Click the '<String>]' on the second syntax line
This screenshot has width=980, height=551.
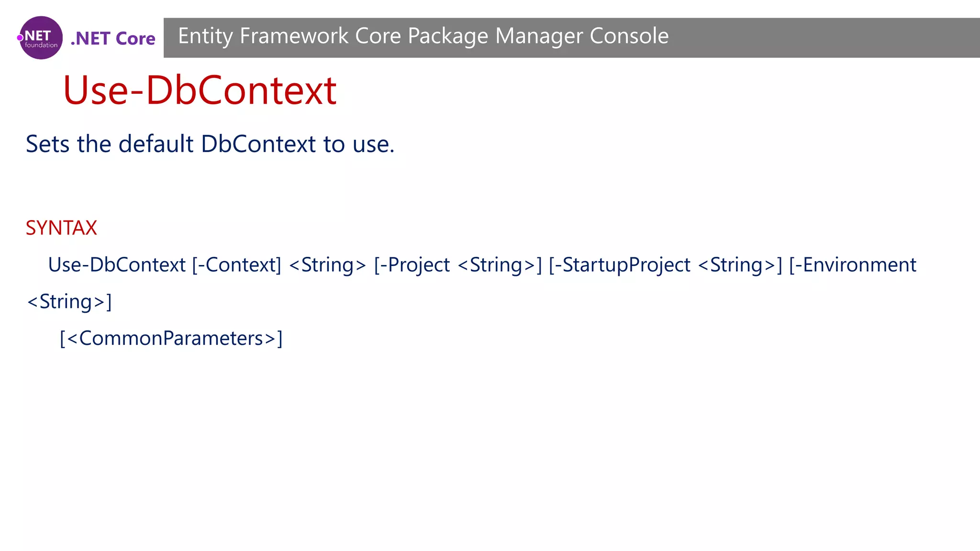pos(69,302)
